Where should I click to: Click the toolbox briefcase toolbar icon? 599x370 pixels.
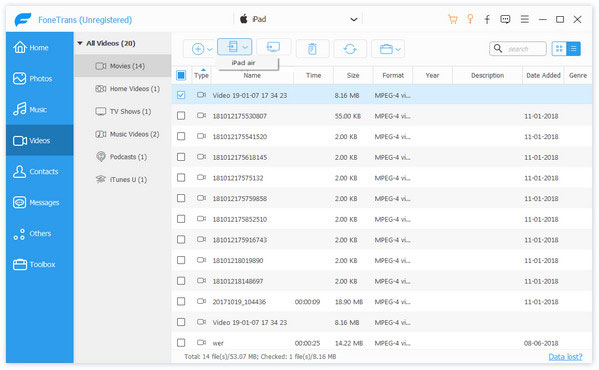click(x=386, y=49)
